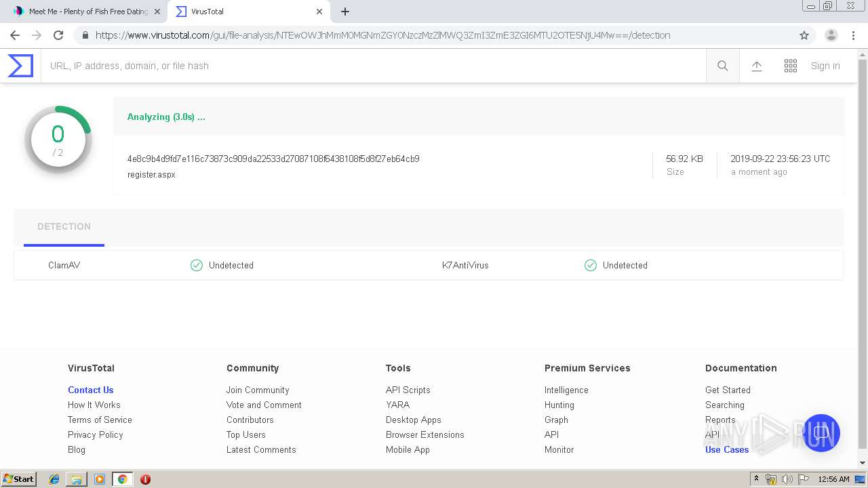Click red stop-sign taskbar icon

pyautogui.click(x=145, y=479)
